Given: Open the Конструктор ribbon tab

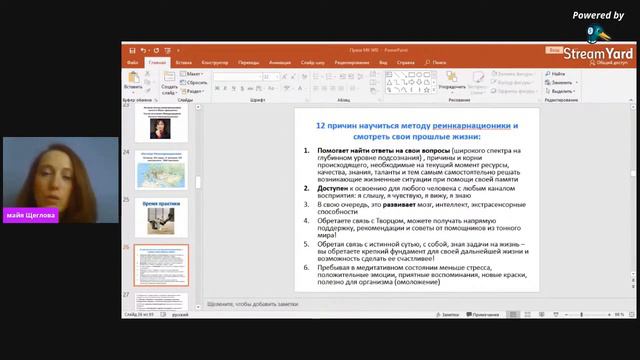Looking at the screenshot, I should pyautogui.click(x=215, y=62).
